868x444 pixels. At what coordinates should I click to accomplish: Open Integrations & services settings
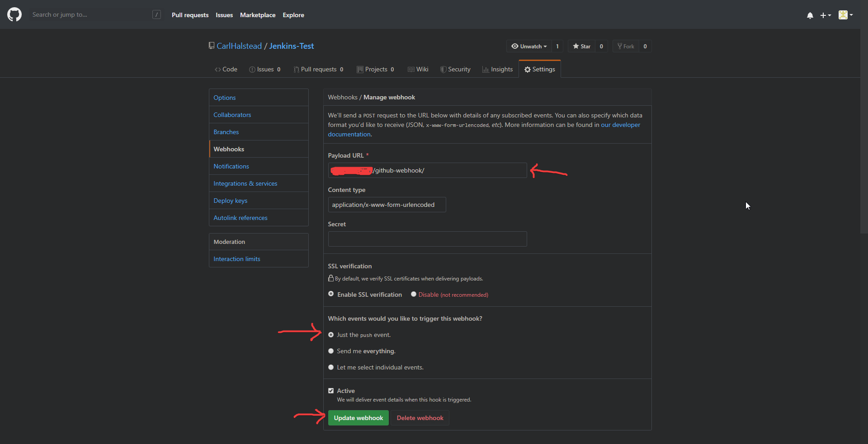pyautogui.click(x=259, y=183)
